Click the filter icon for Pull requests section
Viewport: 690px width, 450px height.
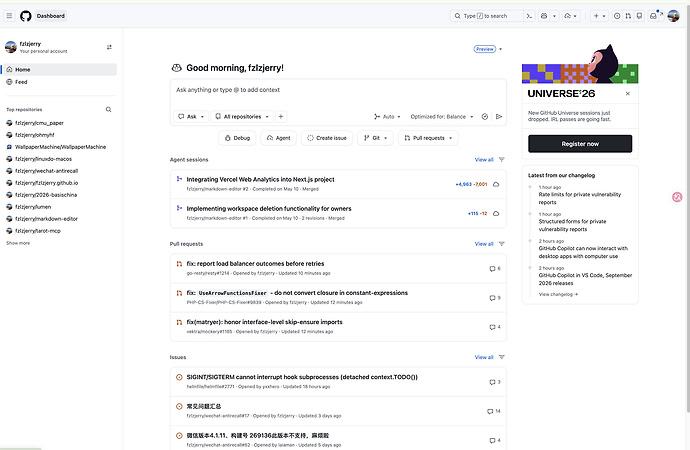(501, 244)
